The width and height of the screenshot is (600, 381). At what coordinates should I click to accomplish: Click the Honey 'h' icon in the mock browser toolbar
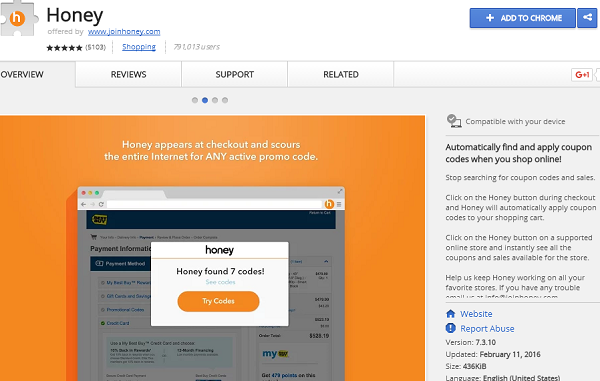329,204
